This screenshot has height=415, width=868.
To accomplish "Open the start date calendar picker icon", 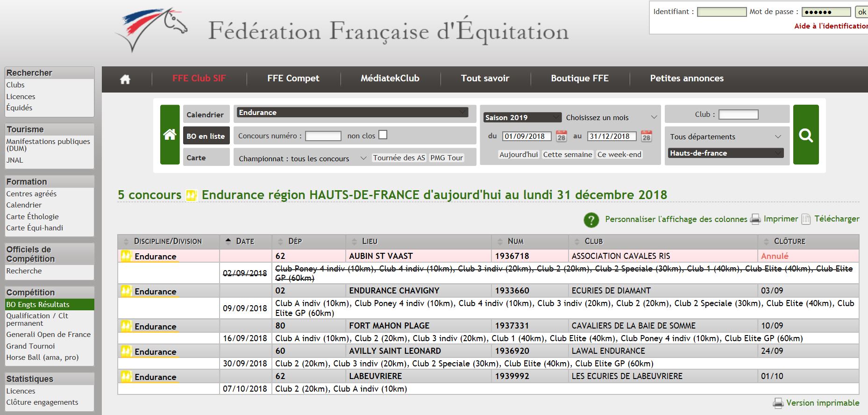I will pos(562,136).
